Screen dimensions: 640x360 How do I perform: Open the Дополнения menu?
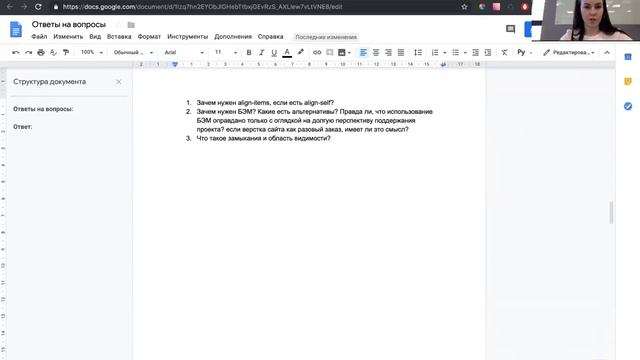233,37
